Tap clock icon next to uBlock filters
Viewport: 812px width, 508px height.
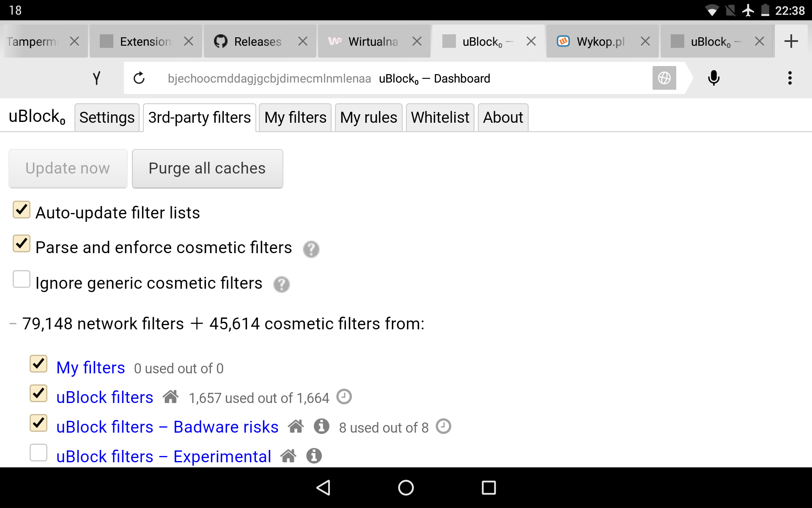point(344,397)
